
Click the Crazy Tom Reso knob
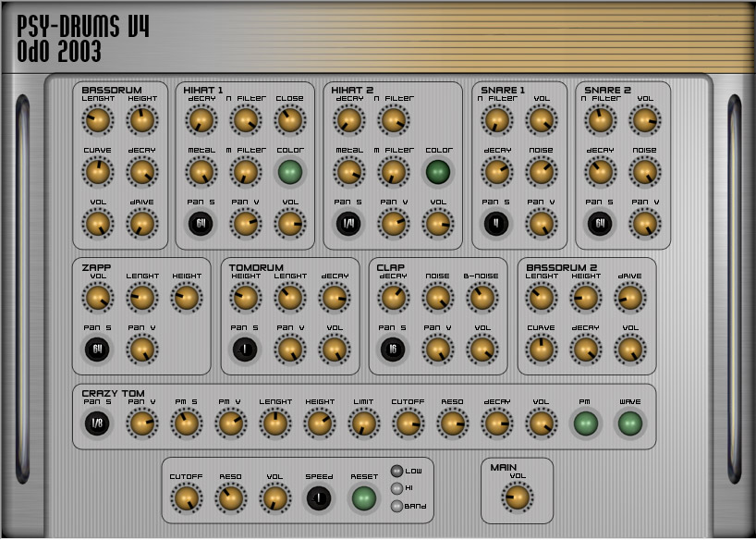[x=452, y=423]
